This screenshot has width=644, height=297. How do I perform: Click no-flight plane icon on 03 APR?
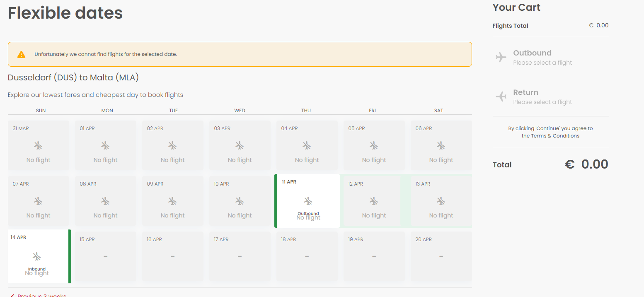[240, 145]
